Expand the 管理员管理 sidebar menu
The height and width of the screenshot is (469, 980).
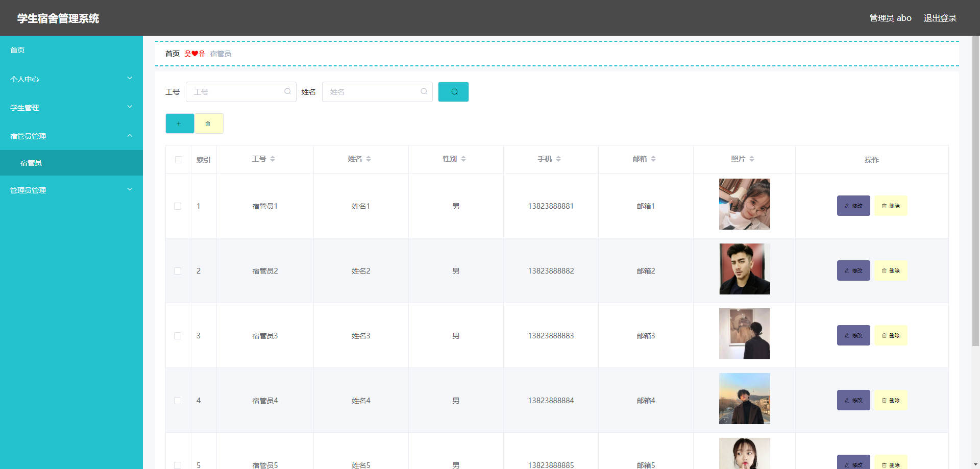71,190
